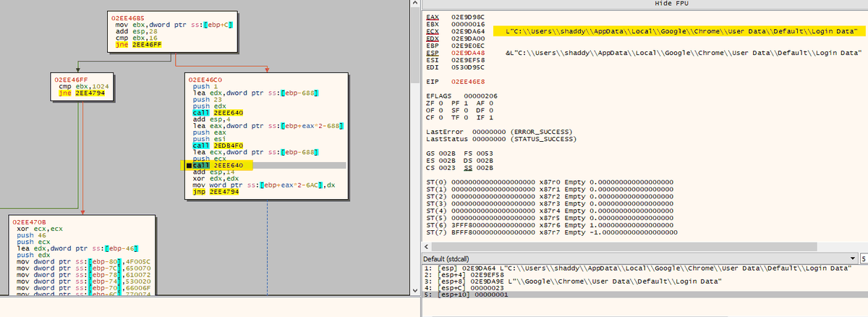Image resolution: width=868 pixels, height=317 pixels.
Task: Click the DF flag value
Action: 493,110
